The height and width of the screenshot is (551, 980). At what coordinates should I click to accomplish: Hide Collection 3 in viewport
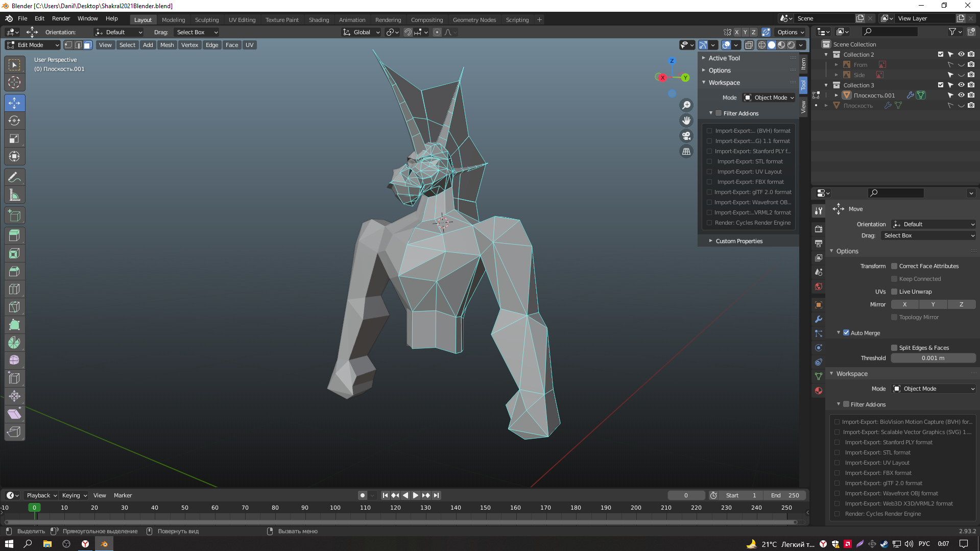point(961,85)
